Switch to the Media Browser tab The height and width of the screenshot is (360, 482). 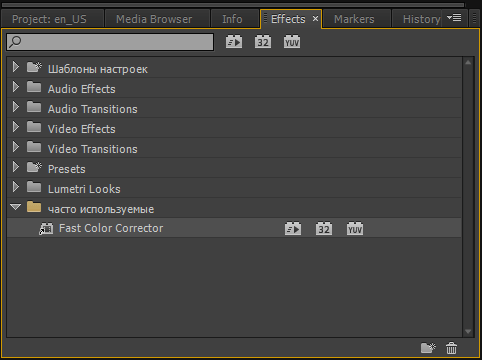(x=154, y=19)
